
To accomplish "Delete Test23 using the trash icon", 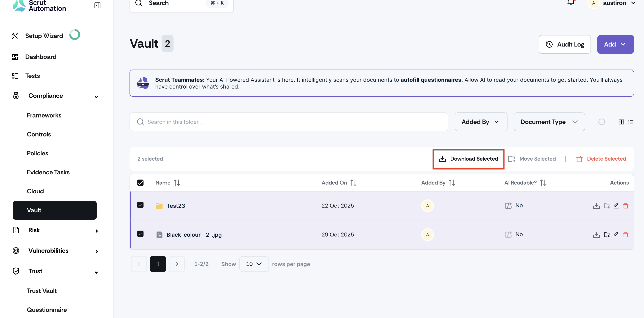I will (625, 206).
